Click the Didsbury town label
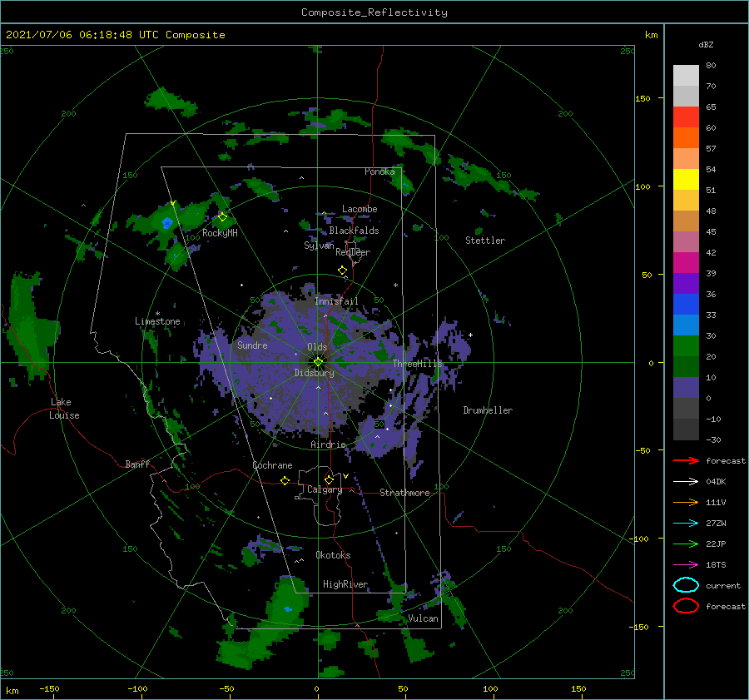Screen dimensions: 749x700 pyautogui.click(x=314, y=373)
